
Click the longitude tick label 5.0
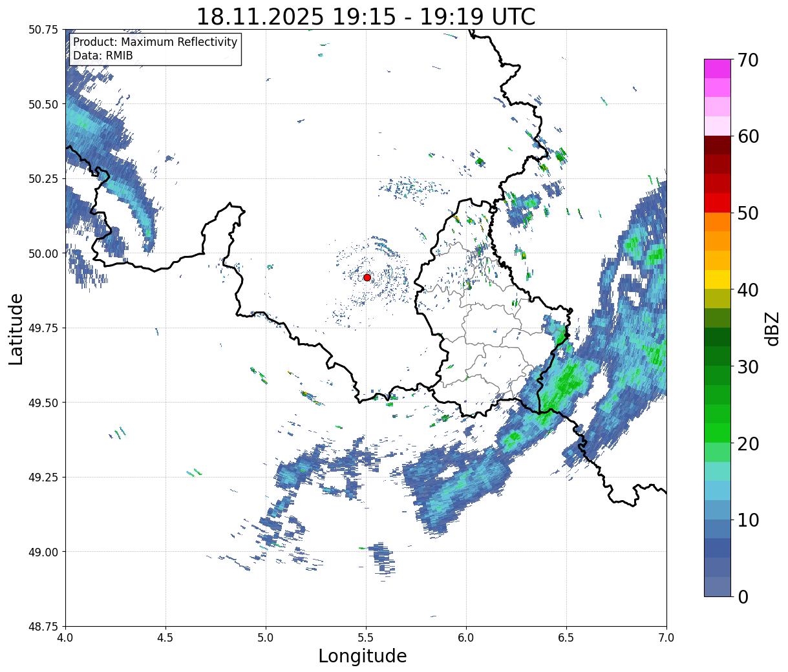(x=266, y=637)
